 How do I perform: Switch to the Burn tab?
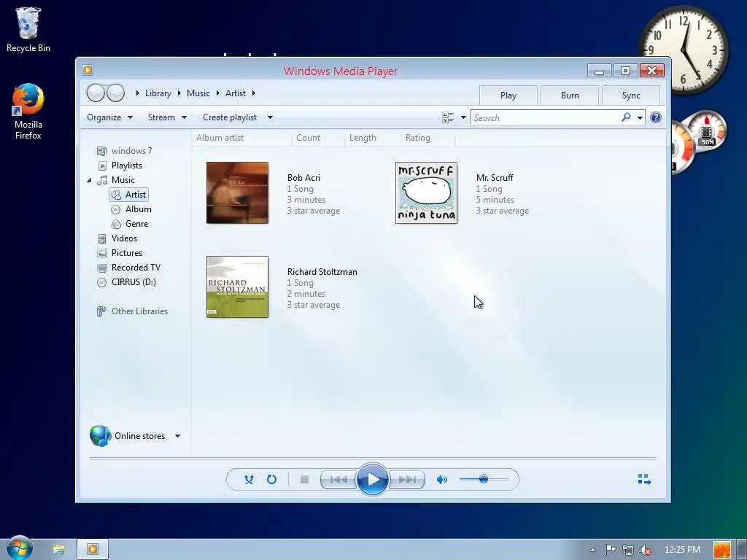pos(570,96)
